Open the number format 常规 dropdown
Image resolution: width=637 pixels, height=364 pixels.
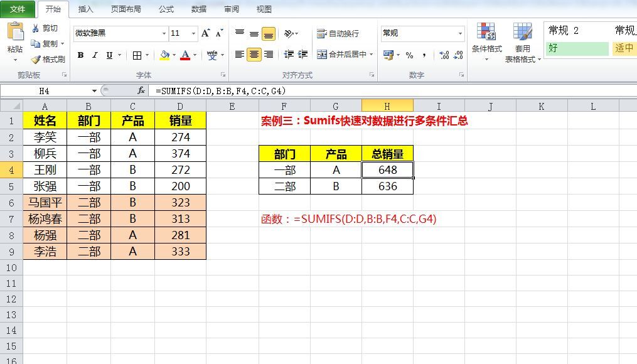(x=460, y=33)
